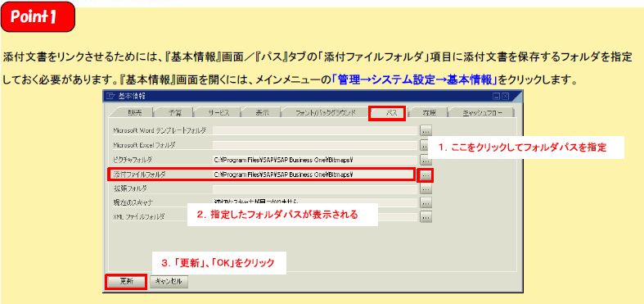Browse for the Microsoft Word template folder
This screenshot has width=644, height=304.
[426, 131]
